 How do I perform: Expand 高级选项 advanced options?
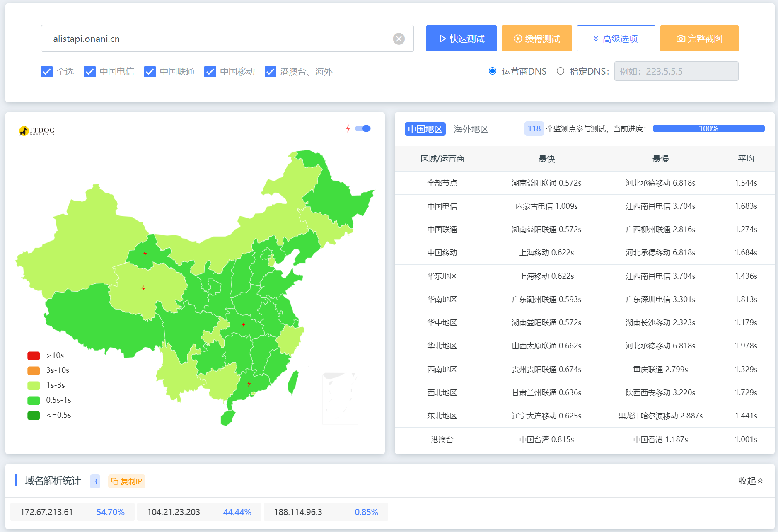[x=616, y=39]
